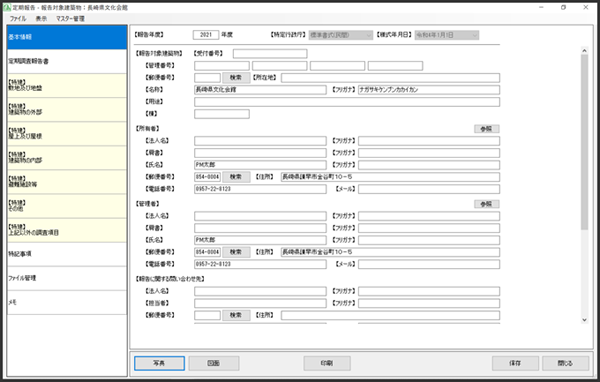Click the 参照 button in the 管理者 section

point(487,204)
